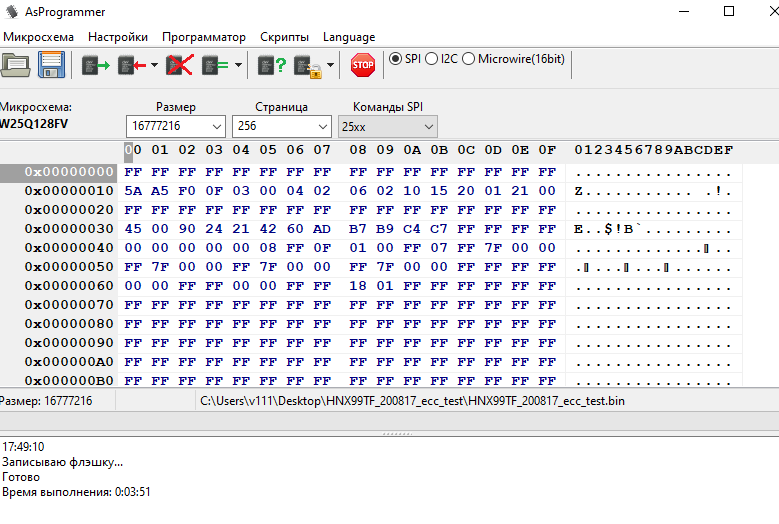Click the AsProgrammer title bar app icon
The height and width of the screenshot is (524, 779).
11,11
